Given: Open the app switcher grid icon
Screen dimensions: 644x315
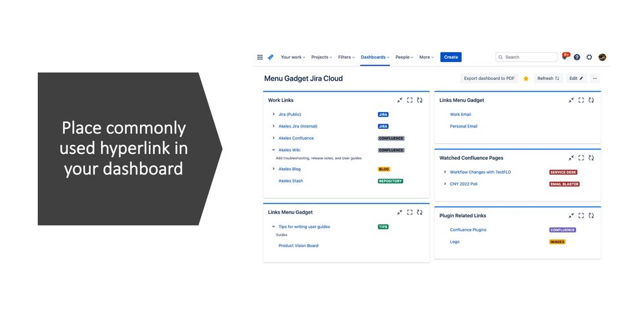Looking at the screenshot, I should click(x=260, y=57).
